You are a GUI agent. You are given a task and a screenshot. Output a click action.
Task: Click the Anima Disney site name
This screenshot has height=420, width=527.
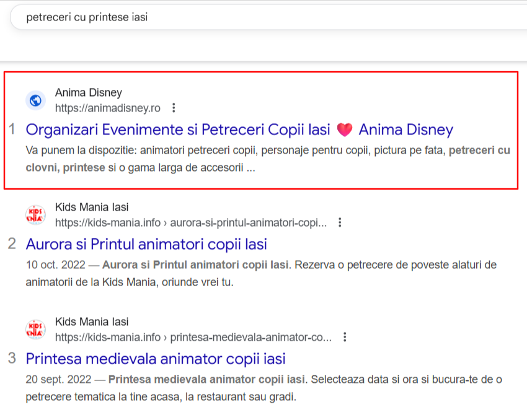point(89,92)
